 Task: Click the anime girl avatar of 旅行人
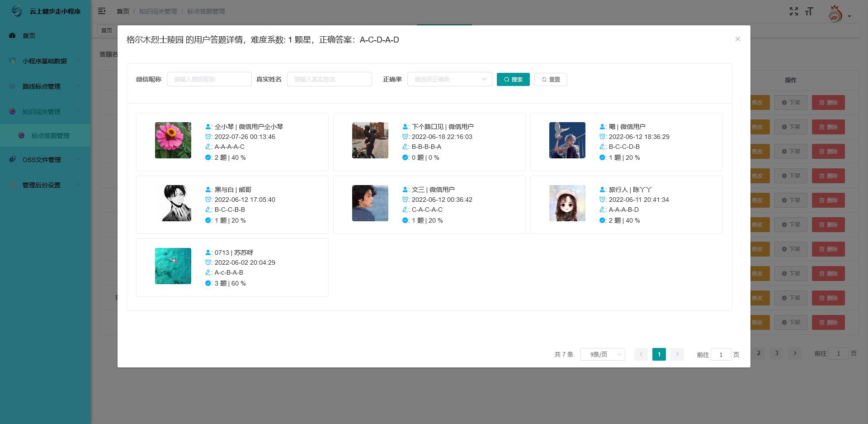coord(567,203)
